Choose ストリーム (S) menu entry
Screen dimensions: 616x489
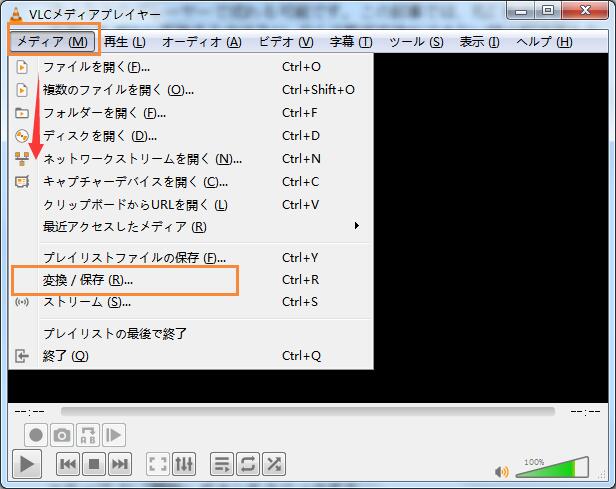(191, 302)
